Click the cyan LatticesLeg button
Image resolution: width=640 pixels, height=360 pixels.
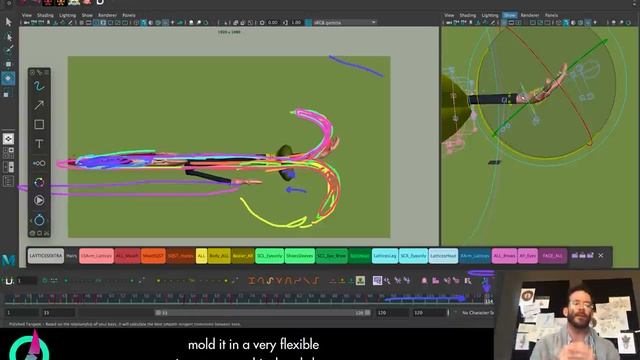click(385, 256)
